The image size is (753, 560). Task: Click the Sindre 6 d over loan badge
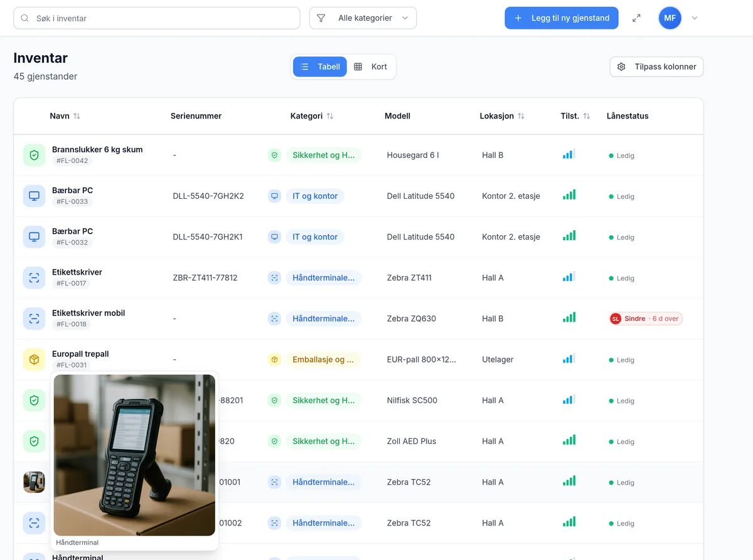tap(646, 319)
